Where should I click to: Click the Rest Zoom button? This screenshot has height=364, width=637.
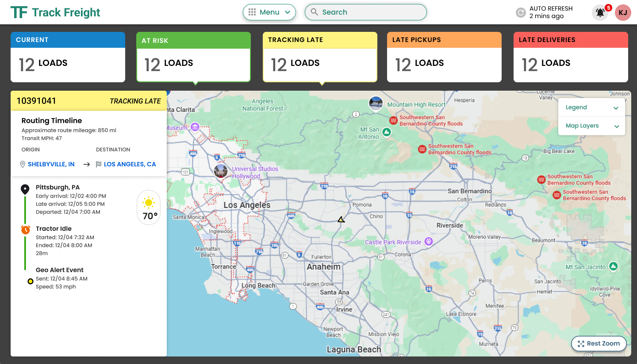(598, 343)
